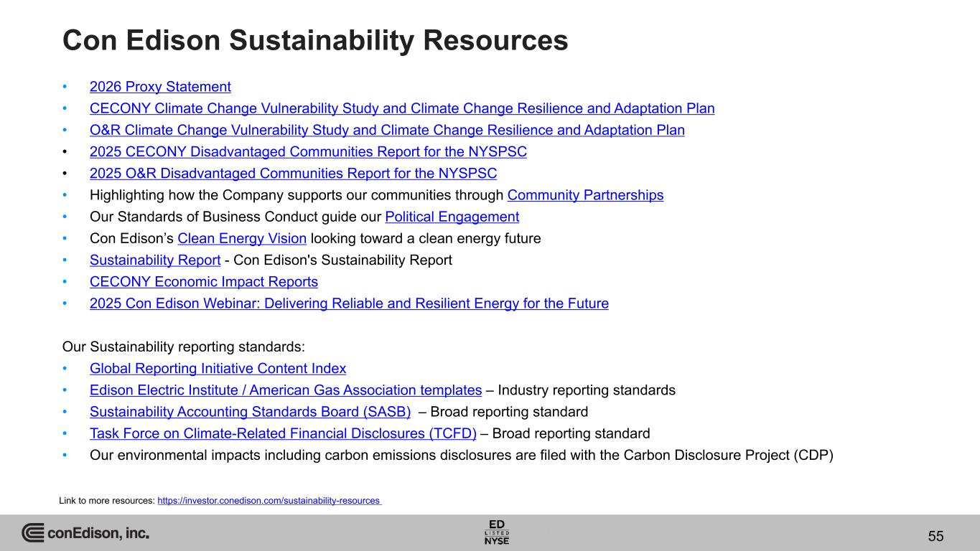Open Global Reporting Initiative Content Index

218,369
